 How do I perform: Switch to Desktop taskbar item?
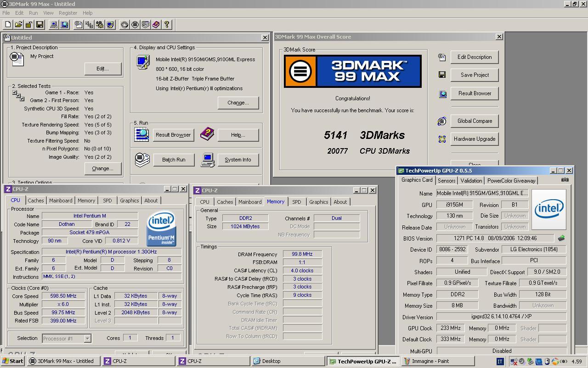pos(288,361)
